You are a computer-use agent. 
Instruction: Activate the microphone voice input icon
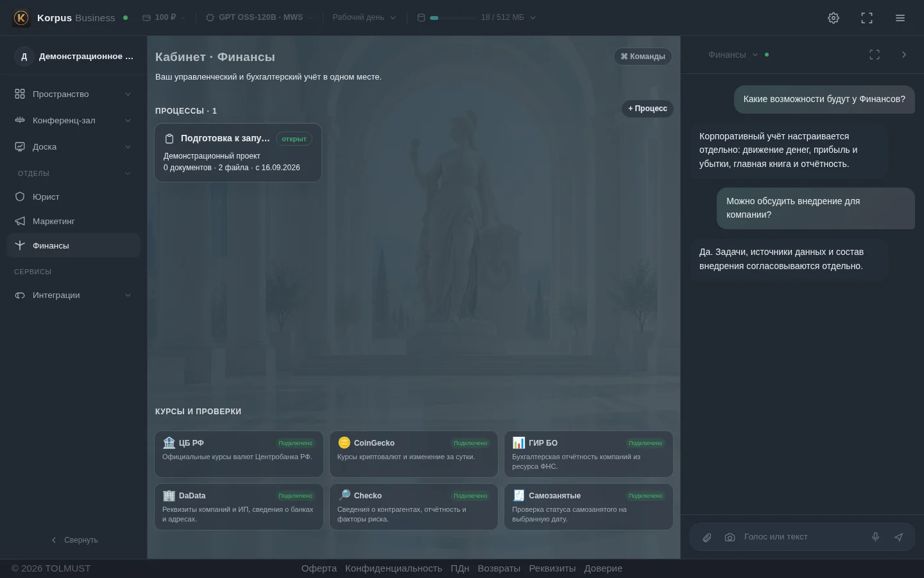(875, 537)
